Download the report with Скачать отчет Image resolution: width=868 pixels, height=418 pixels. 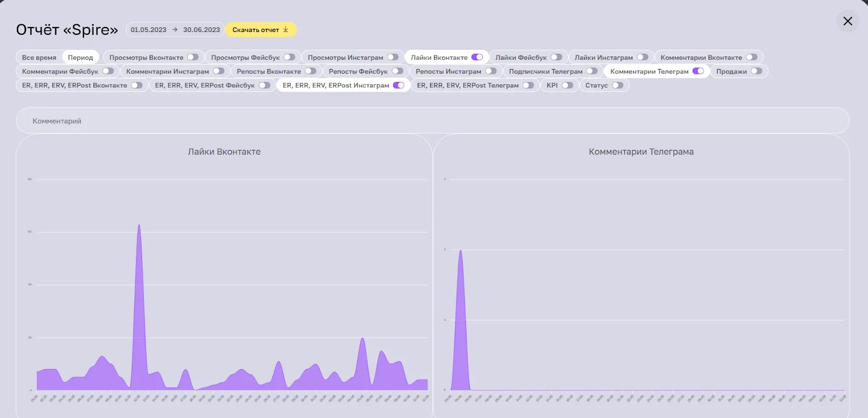[x=260, y=30]
